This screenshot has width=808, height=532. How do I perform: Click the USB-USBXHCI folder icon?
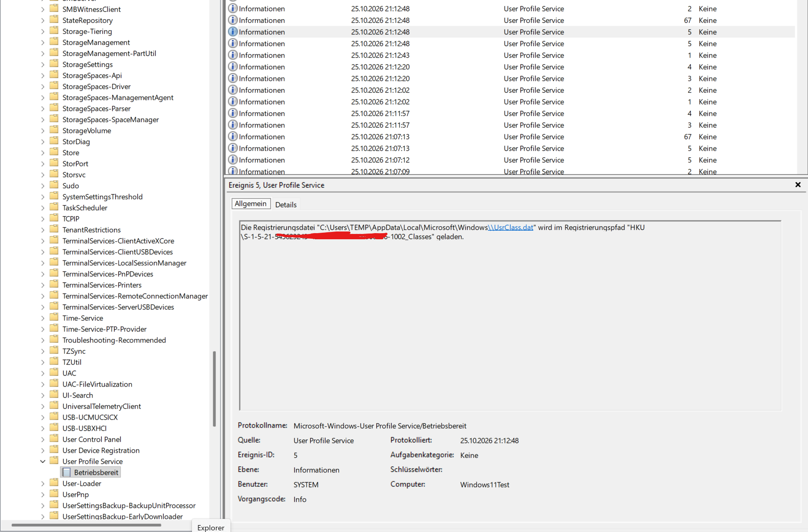tap(54, 428)
